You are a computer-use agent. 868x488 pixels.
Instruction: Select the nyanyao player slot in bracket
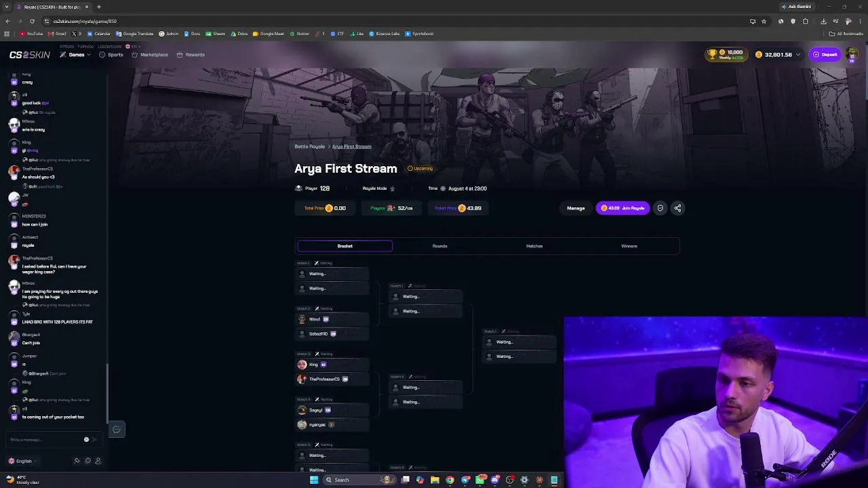tap(332, 425)
